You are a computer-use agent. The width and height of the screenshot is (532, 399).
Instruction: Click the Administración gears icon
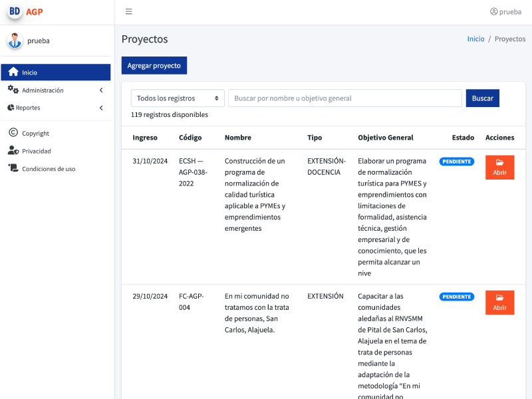13,90
